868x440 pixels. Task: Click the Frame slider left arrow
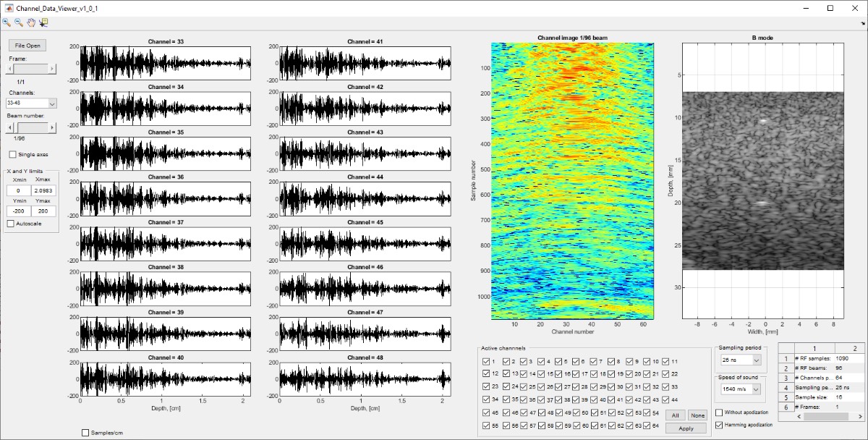9,69
